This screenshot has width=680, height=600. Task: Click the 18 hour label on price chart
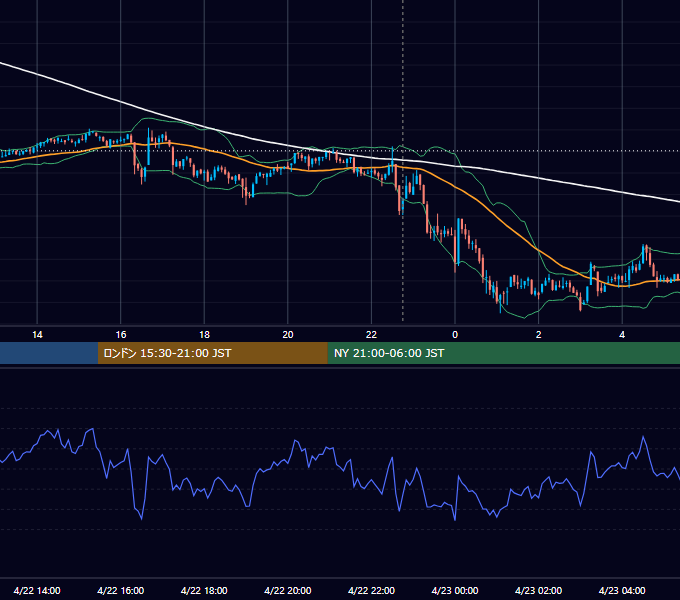[204, 335]
